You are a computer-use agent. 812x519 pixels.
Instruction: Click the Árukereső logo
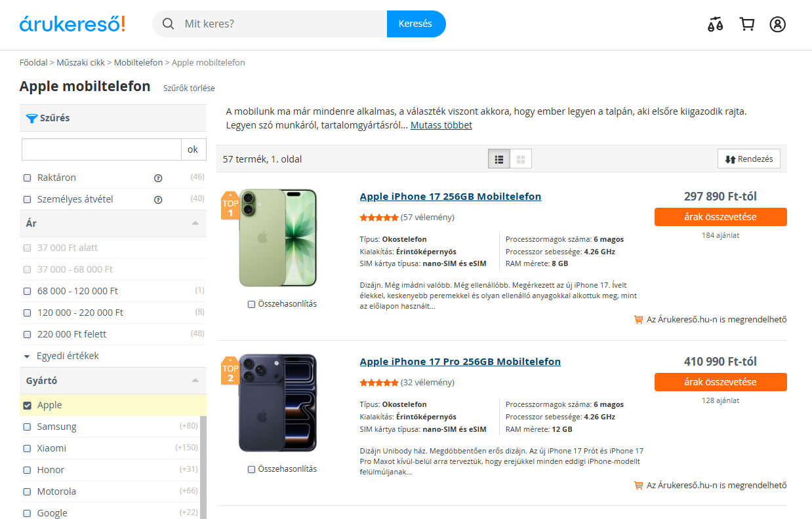[x=72, y=24]
